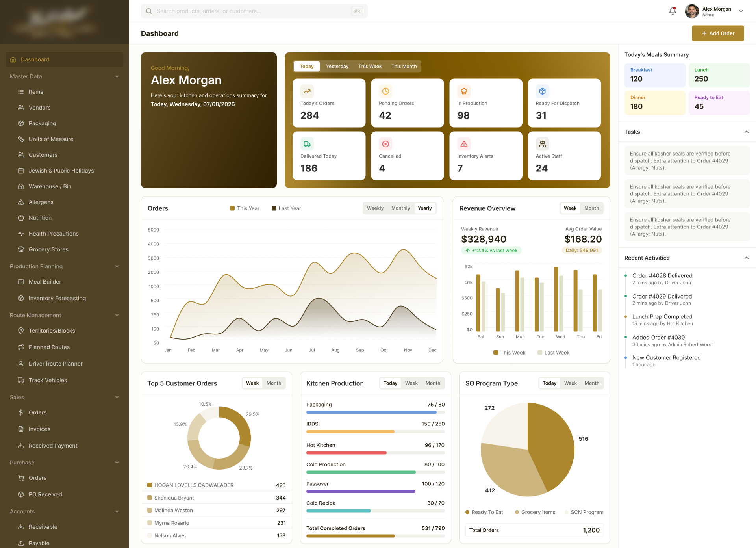Click the Allergens warning triangle icon

(21, 202)
